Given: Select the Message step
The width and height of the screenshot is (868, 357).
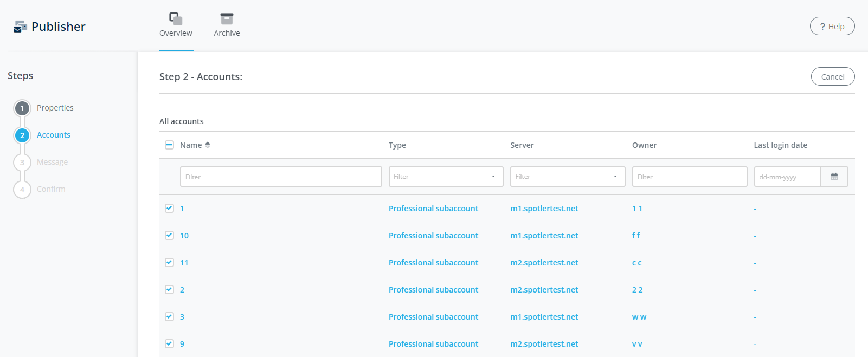Looking at the screenshot, I should click(x=52, y=162).
